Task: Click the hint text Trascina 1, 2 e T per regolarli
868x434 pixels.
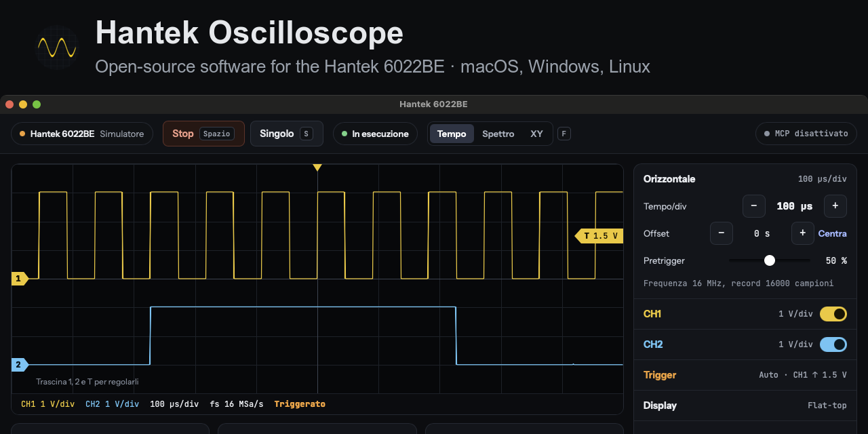Action: (87, 382)
